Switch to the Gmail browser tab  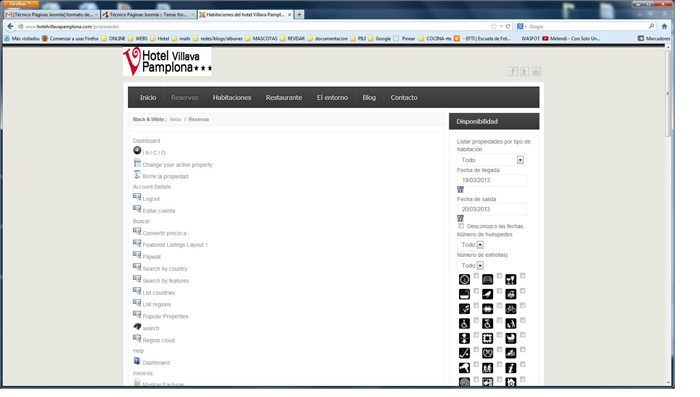point(52,15)
